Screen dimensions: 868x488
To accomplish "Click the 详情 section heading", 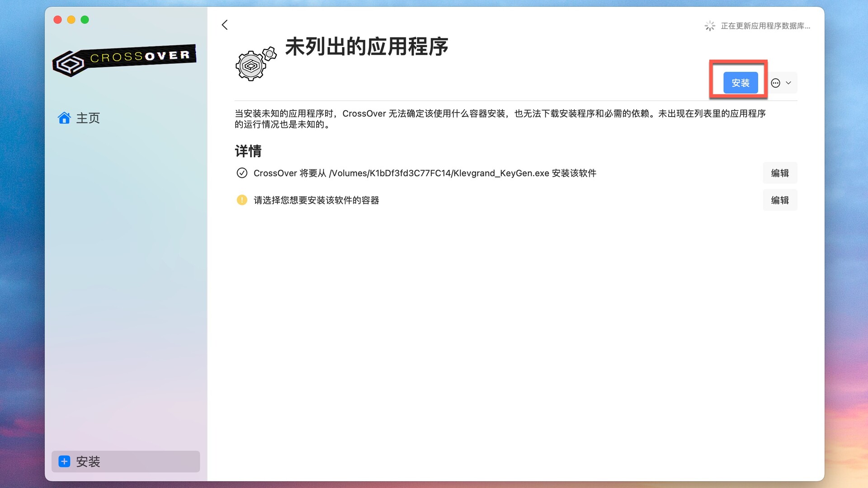I will [248, 151].
